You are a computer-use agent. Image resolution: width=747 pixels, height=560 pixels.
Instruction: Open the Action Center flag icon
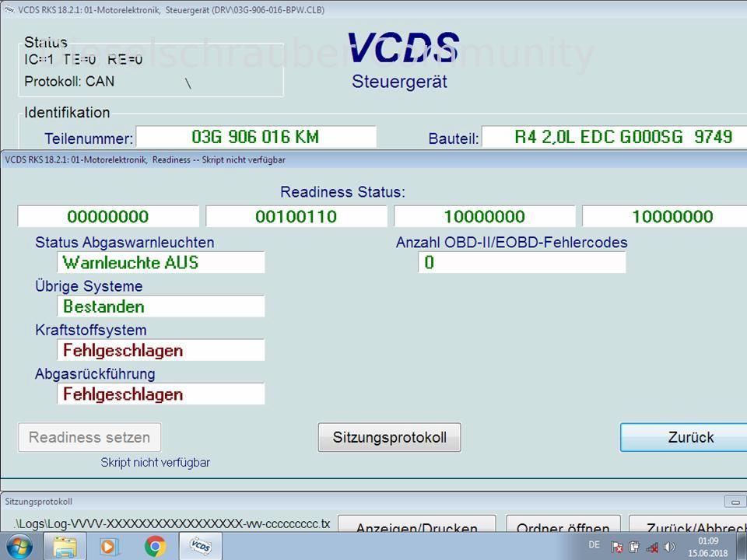pos(617,547)
